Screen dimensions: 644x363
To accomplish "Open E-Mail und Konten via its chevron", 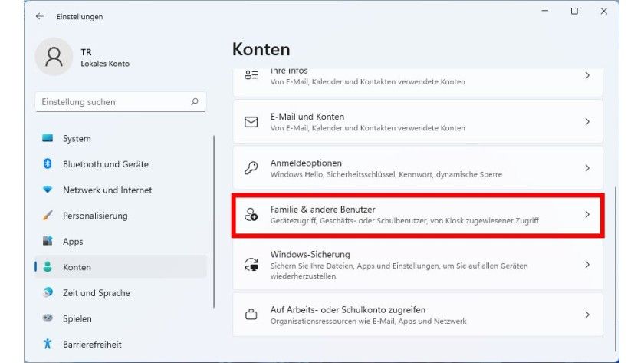I will (587, 122).
